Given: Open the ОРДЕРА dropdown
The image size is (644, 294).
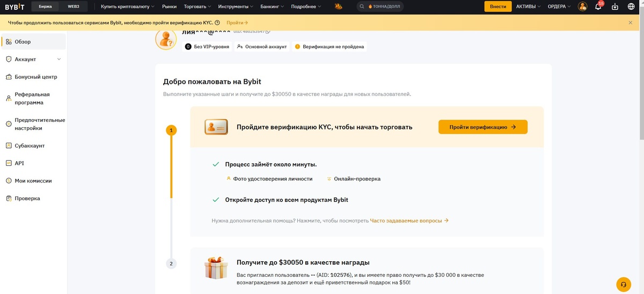Looking at the screenshot, I should [559, 6].
